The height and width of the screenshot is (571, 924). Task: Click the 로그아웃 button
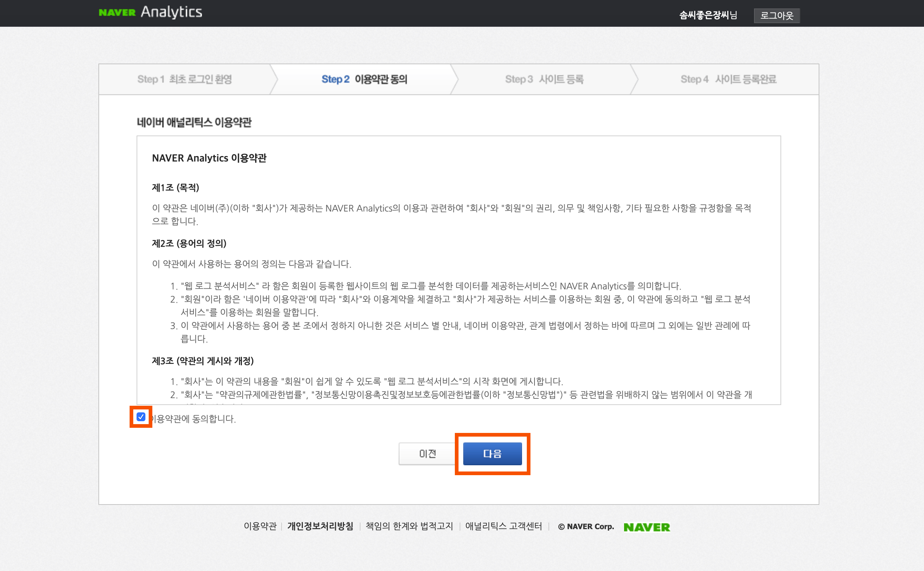click(x=777, y=15)
